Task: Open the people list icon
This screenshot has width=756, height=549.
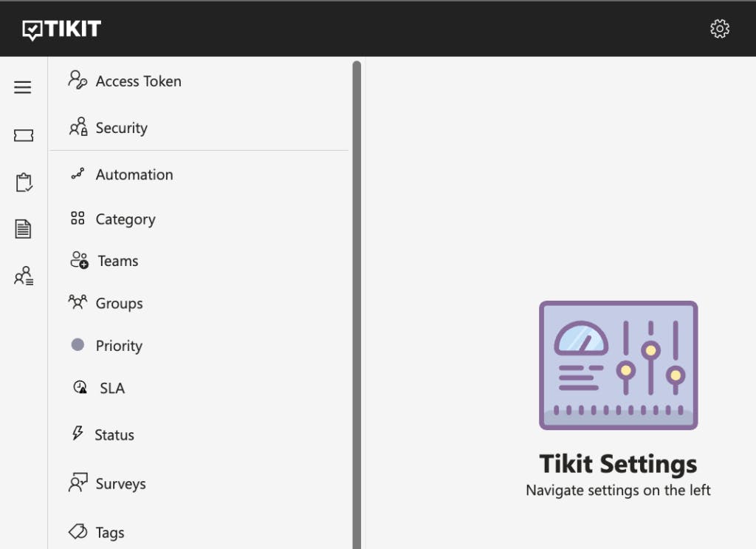Action: pyautogui.click(x=24, y=276)
